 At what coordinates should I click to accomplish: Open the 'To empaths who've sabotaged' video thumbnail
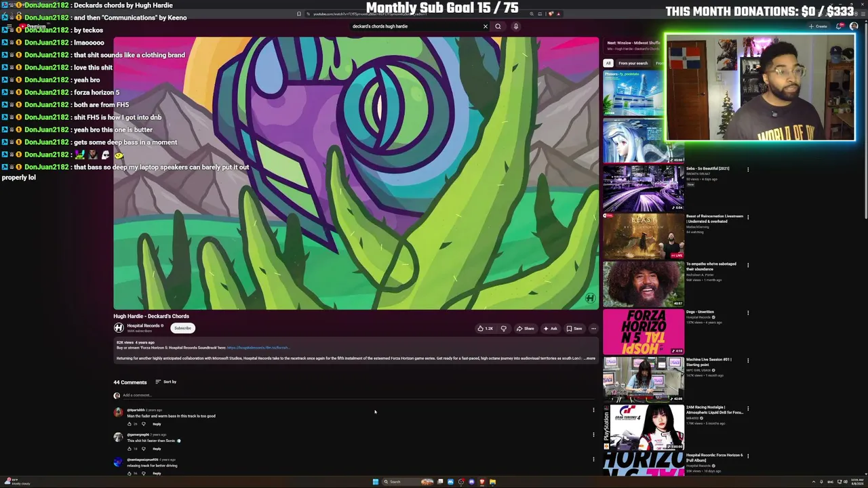[x=644, y=284]
